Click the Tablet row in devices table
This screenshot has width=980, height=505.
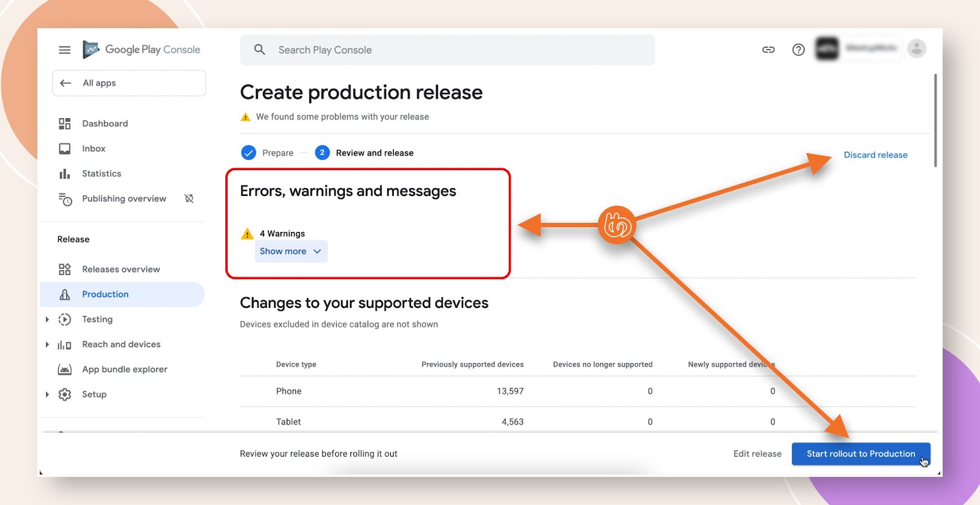coord(578,421)
